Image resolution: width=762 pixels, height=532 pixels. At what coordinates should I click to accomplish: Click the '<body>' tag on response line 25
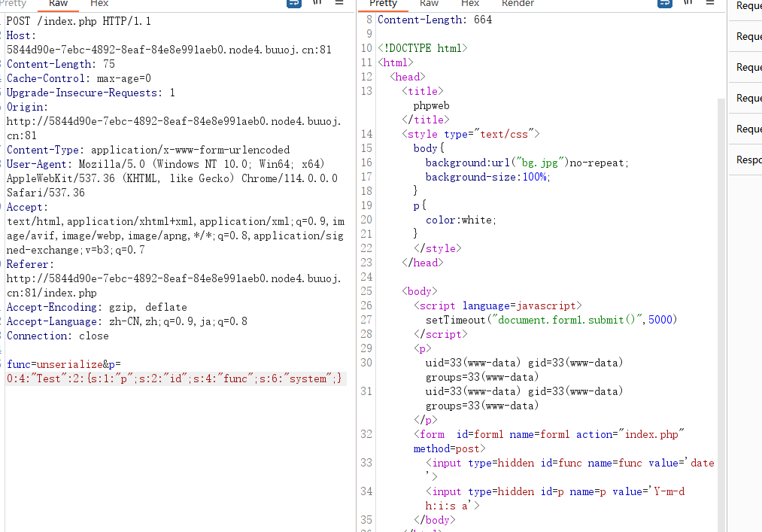click(420, 291)
